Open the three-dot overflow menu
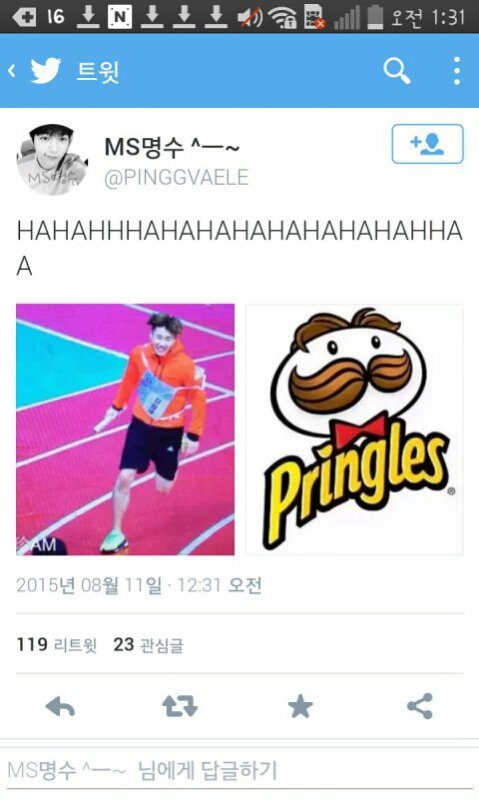This screenshot has height=800, width=479. pyautogui.click(x=457, y=70)
